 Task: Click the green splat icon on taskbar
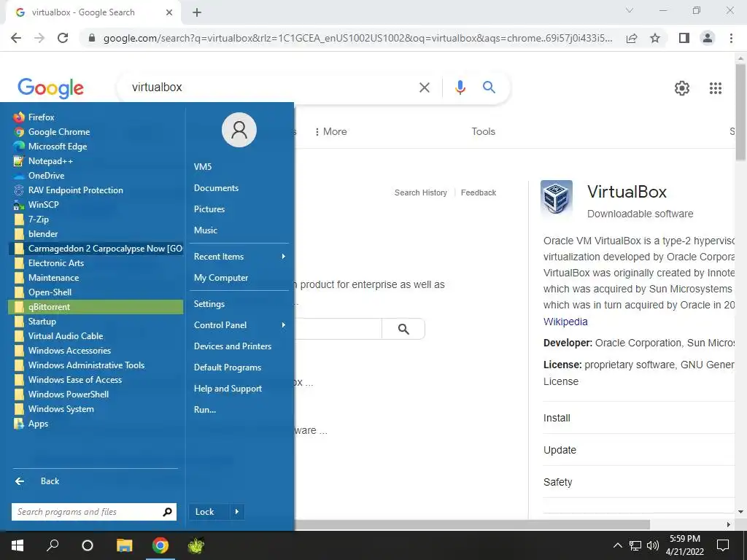tap(196, 545)
